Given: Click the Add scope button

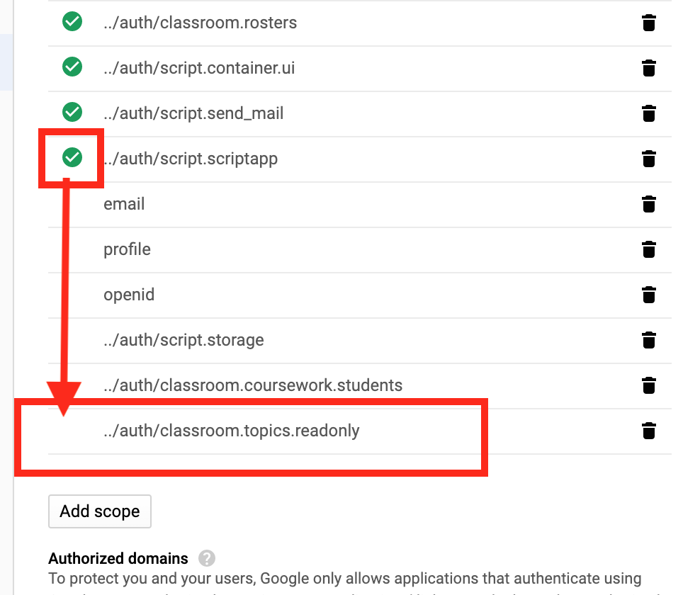Looking at the screenshot, I should coord(100,511).
